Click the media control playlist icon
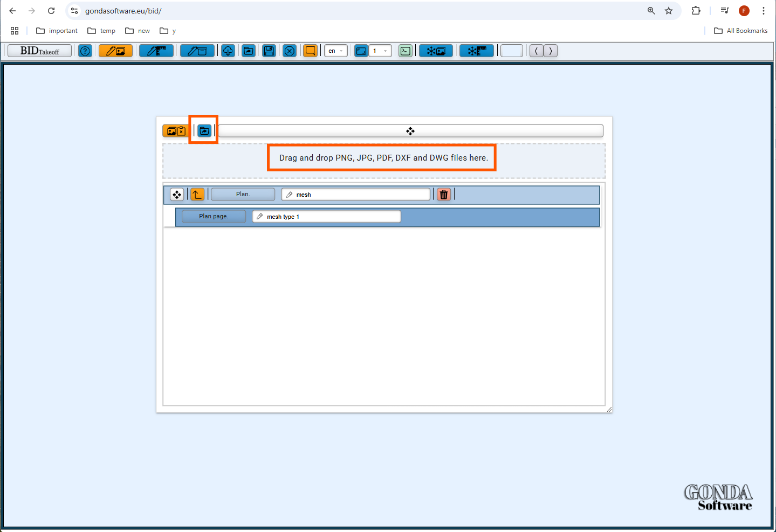Image resolution: width=776 pixels, height=532 pixels. (725, 11)
